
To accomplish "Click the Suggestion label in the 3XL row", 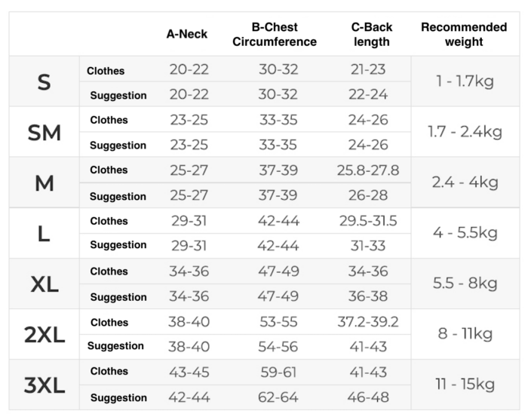I will tap(118, 397).
